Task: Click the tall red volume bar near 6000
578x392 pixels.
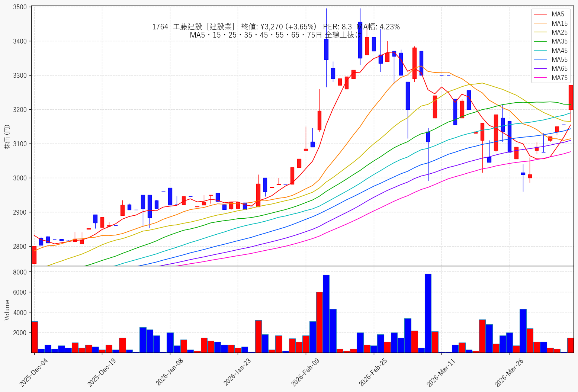Action: coord(319,322)
